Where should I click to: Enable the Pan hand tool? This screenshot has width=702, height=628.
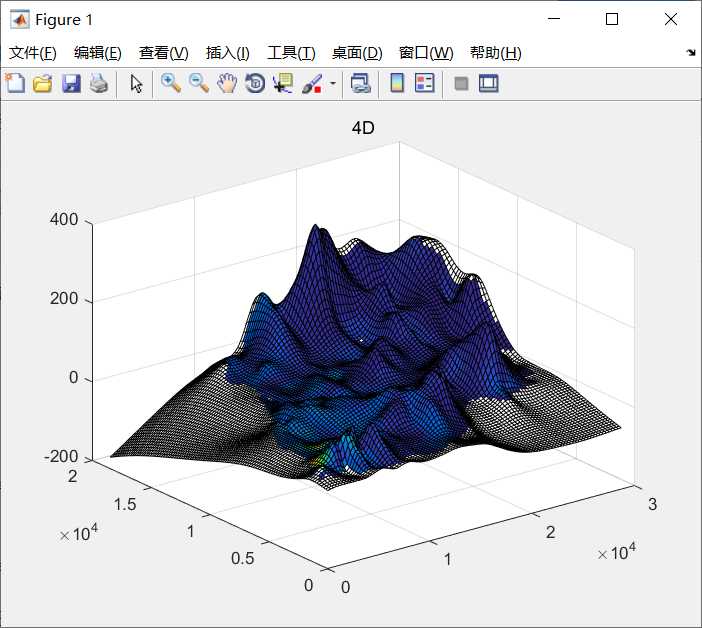pos(227,83)
